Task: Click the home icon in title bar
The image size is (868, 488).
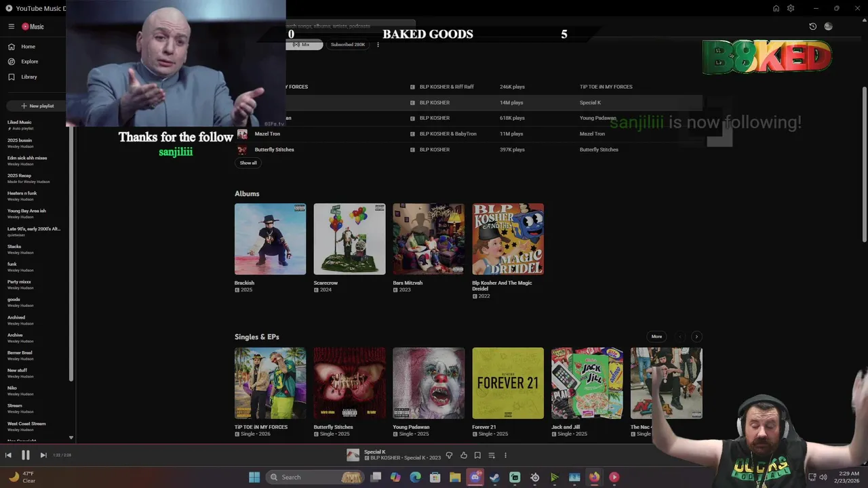Action: coord(776,8)
